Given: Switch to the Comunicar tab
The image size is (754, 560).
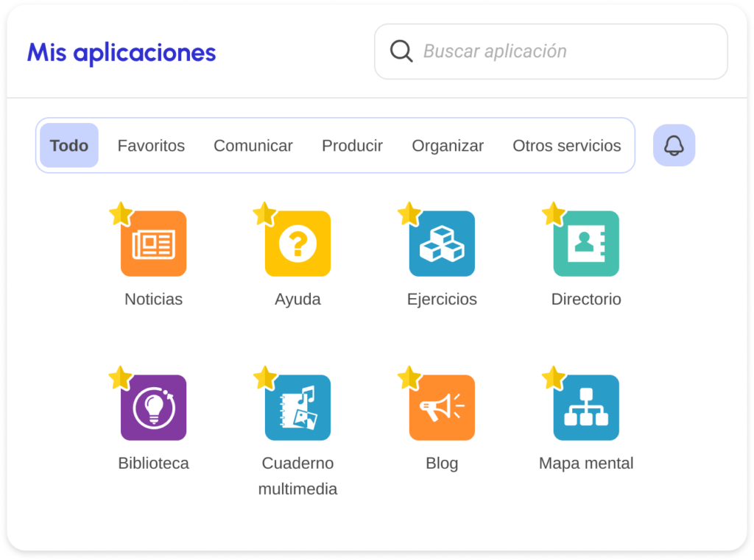Looking at the screenshot, I should pyautogui.click(x=253, y=145).
